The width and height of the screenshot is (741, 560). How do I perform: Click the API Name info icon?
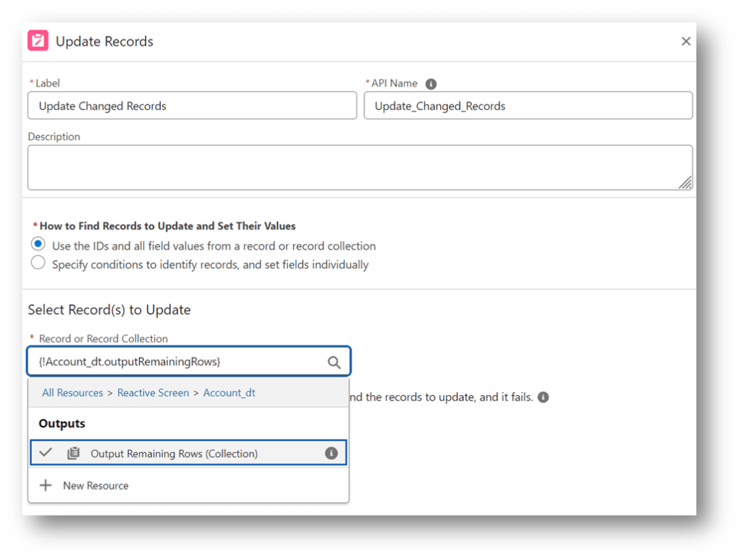click(x=431, y=84)
